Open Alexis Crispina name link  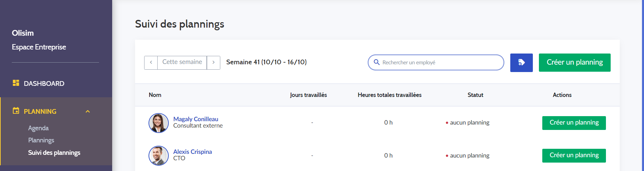click(193, 151)
